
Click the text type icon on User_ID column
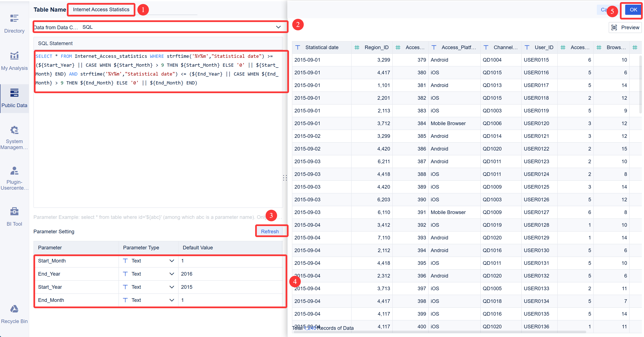click(x=527, y=47)
